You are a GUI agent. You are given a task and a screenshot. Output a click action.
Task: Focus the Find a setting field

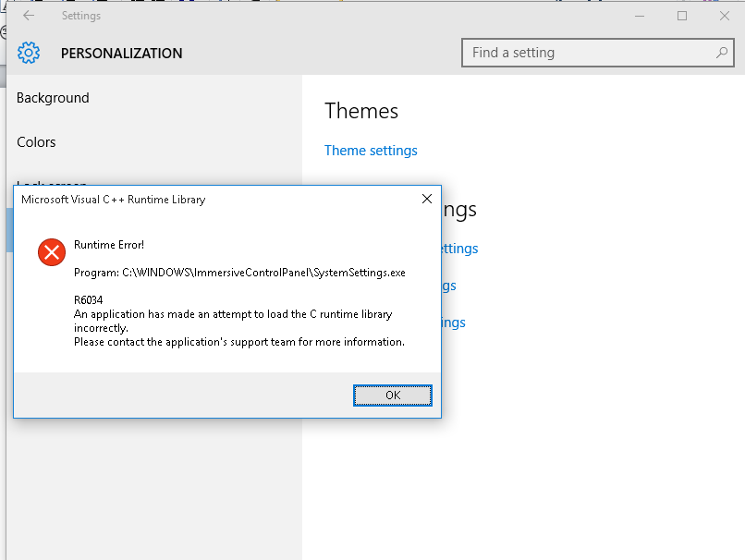(598, 53)
